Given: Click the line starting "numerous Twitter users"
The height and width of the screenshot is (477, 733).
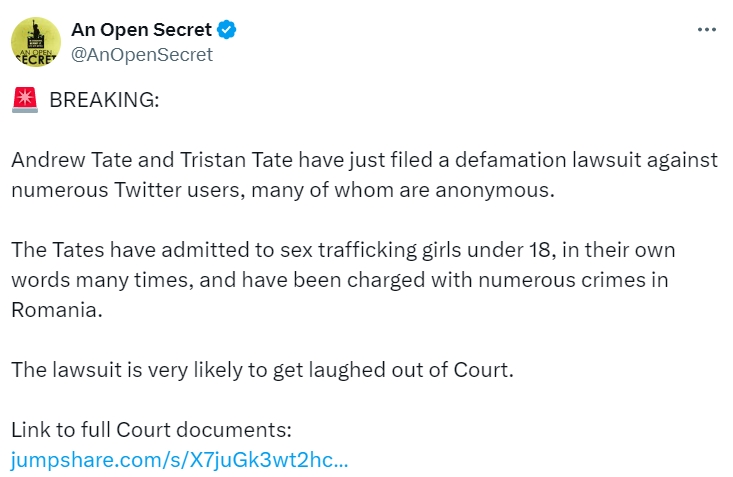Looking at the screenshot, I should [283, 190].
